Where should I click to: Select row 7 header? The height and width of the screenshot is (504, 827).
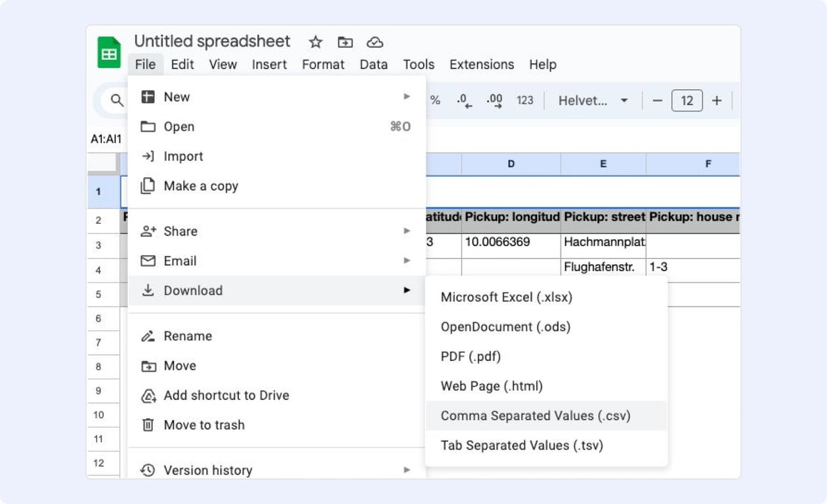click(103, 343)
